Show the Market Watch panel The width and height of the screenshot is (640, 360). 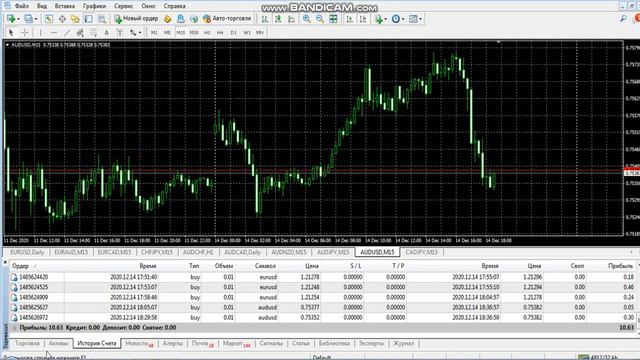point(49,19)
